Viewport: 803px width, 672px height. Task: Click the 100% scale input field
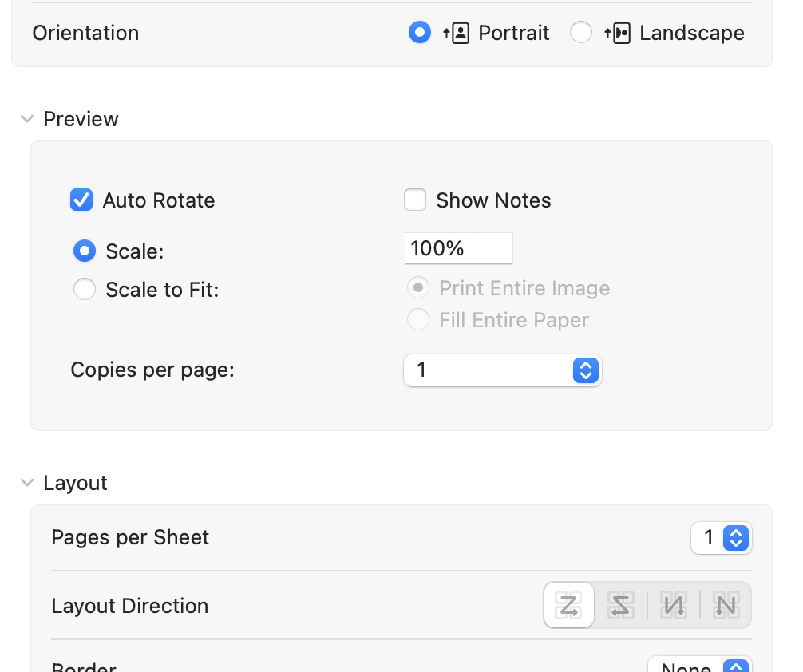coord(458,248)
